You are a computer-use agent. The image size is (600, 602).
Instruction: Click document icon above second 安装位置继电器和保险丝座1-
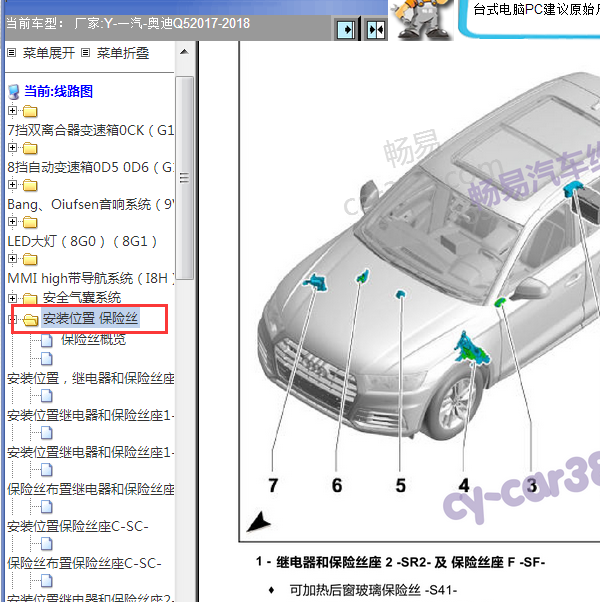click(46, 433)
